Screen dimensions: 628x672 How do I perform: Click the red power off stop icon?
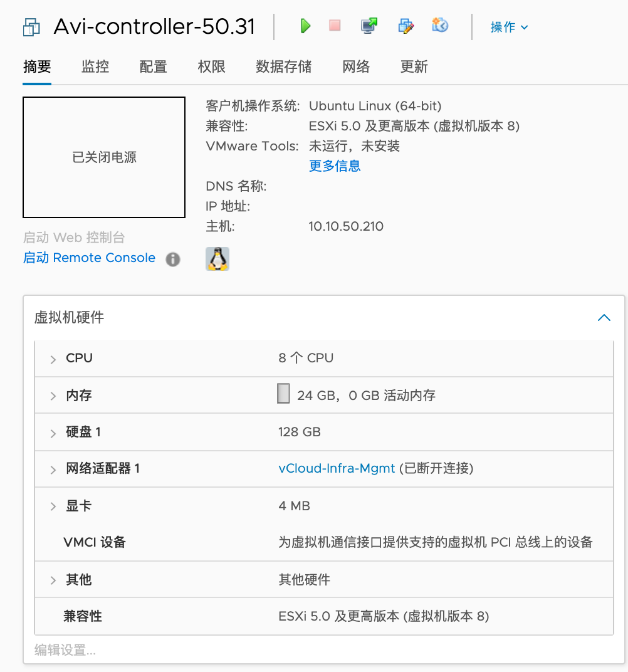[x=335, y=25]
